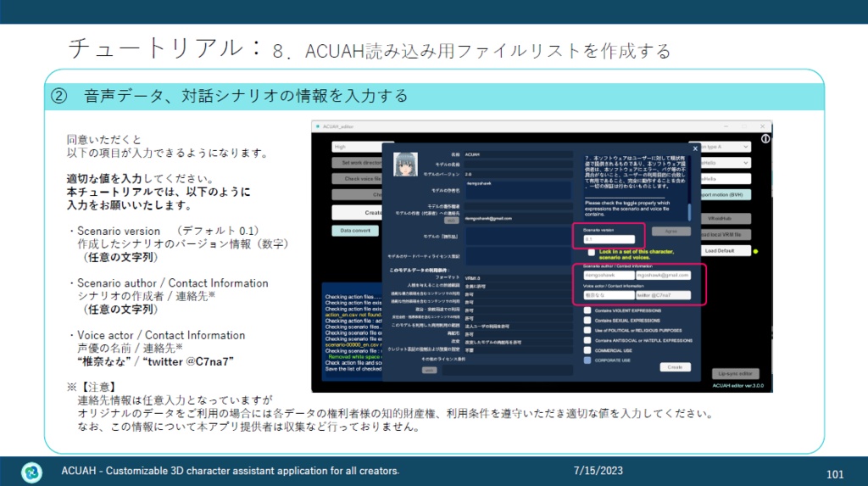Expand the second Hello dropdown arrow
Screen dimensions: 868x486
pyautogui.click(x=746, y=163)
